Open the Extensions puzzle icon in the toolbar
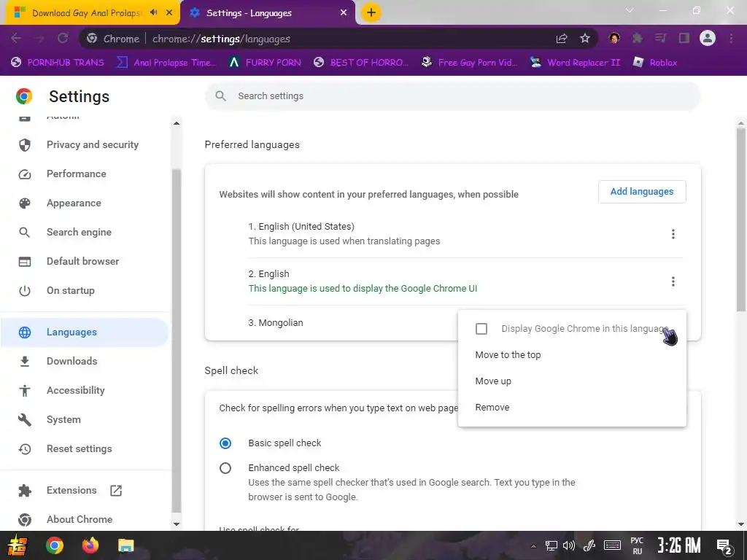747x560 pixels. click(638, 38)
